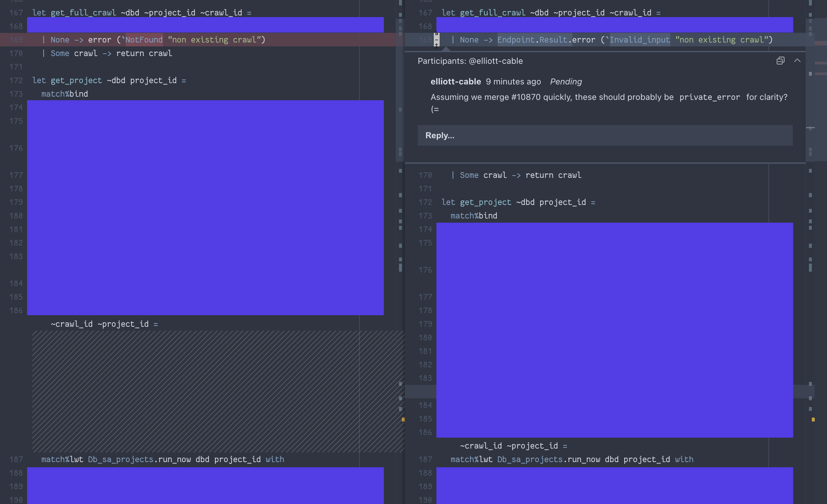Click line number 187 in the right pane
The width and height of the screenshot is (827, 504).
tap(425, 460)
